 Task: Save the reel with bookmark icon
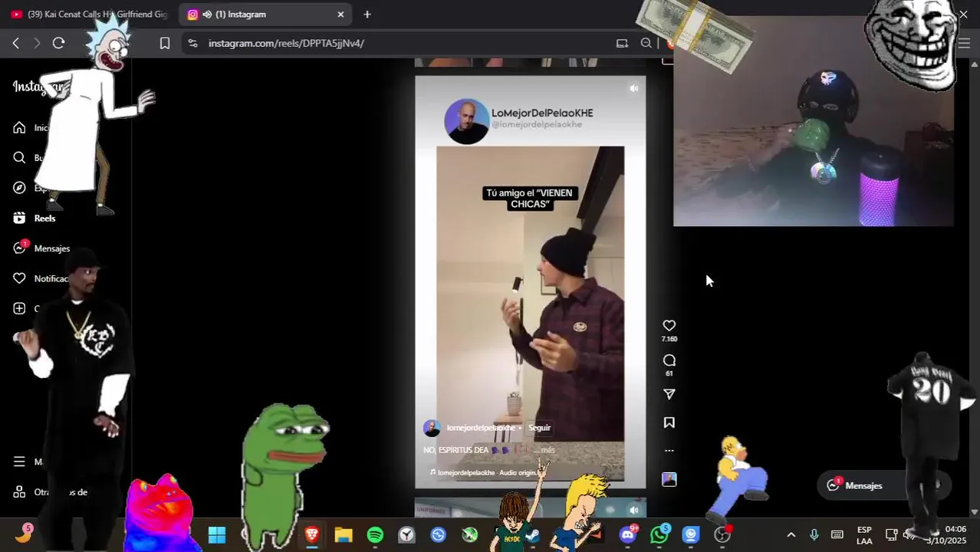pyautogui.click(x=669, y=422)
